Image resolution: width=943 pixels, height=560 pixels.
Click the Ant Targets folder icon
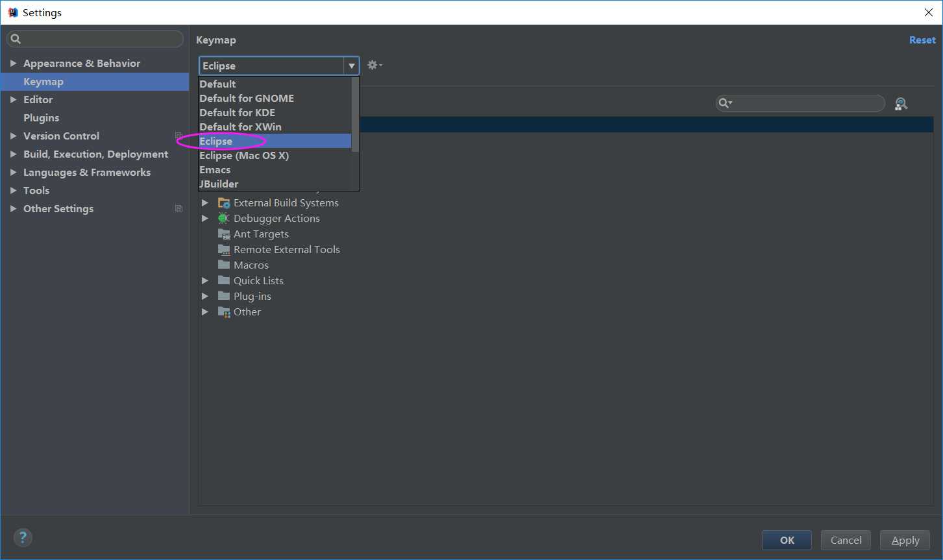224,234
